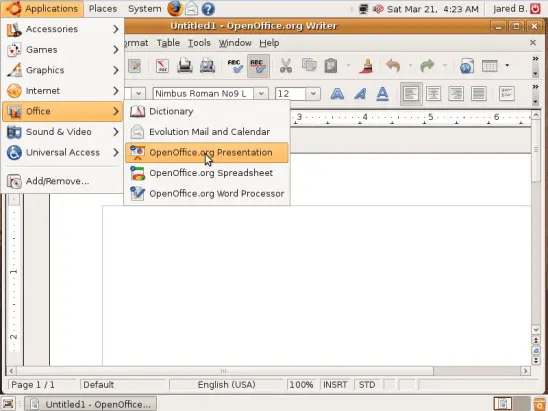
Task: Click the Redo green arrow icon
Action: [x=427, y=66]
